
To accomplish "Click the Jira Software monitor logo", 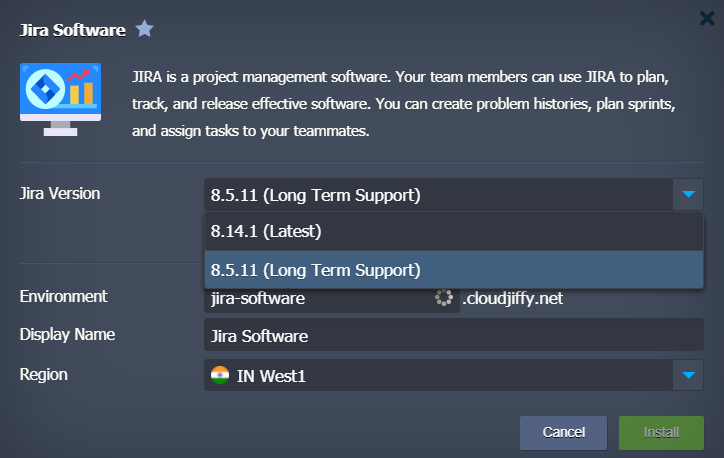I will (x=60, y=99).
